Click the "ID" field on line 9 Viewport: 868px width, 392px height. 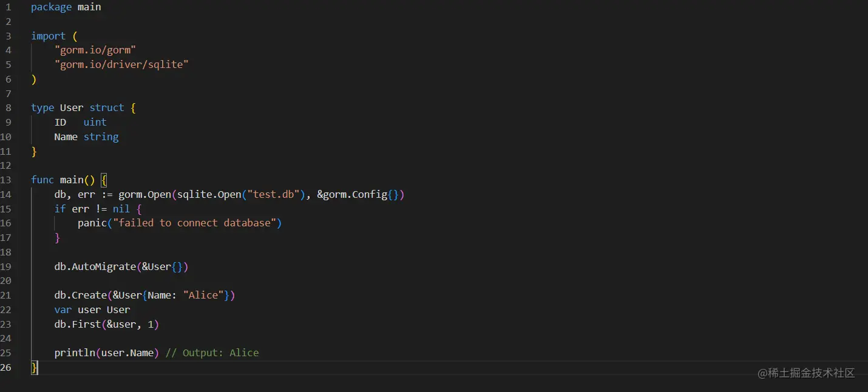coord(60,122)
